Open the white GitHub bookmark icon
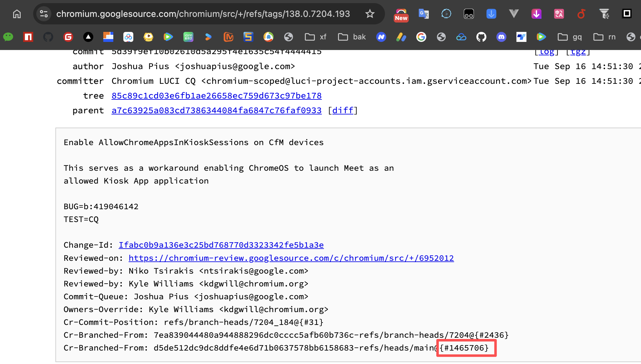The height and width of the screenshot is (364, 641). [x=481, y=37]
